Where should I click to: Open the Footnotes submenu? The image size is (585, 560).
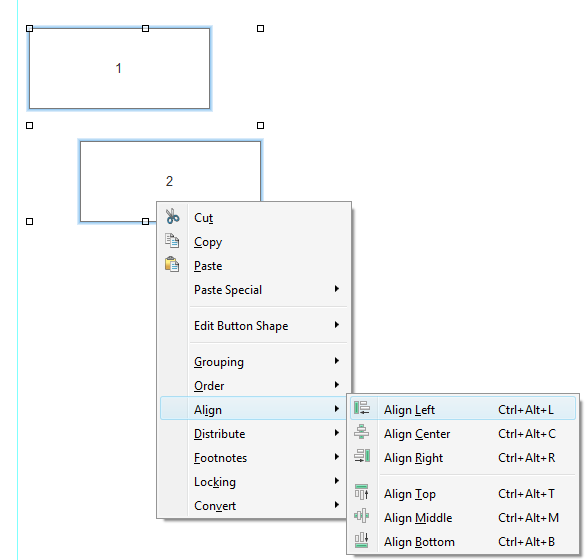(x=254, y=457)
